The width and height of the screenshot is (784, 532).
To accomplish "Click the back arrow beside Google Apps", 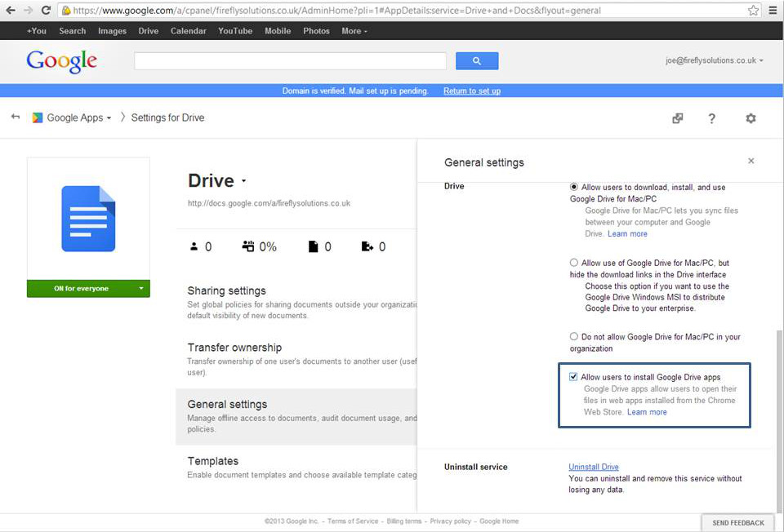I will click(15, 117).
